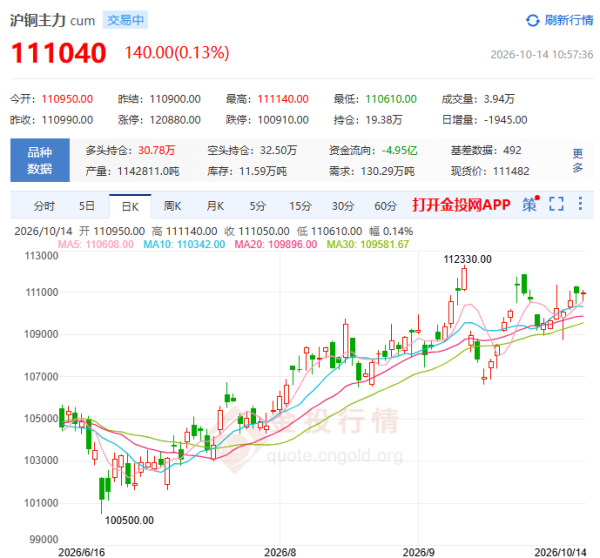The width and height of the screenshot is (600, 558).
Task: Click the 需求 130.29万吨 value
Action: (388, 171)
